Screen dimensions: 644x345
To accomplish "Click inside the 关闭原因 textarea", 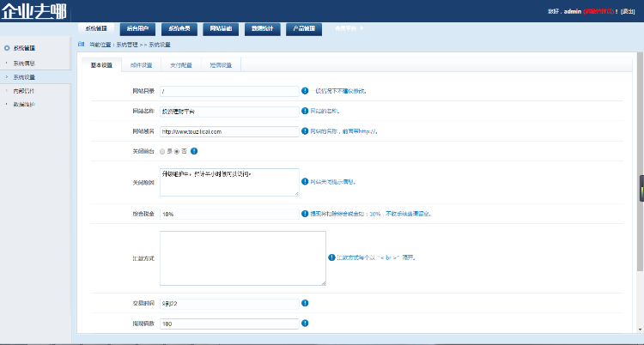I will point(229,182).
